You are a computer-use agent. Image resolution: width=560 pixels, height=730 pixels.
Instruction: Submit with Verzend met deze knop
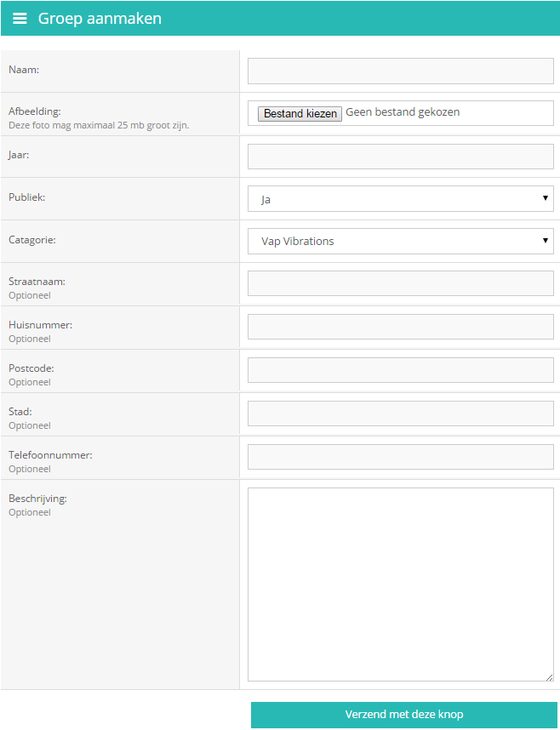coord(404,715)
